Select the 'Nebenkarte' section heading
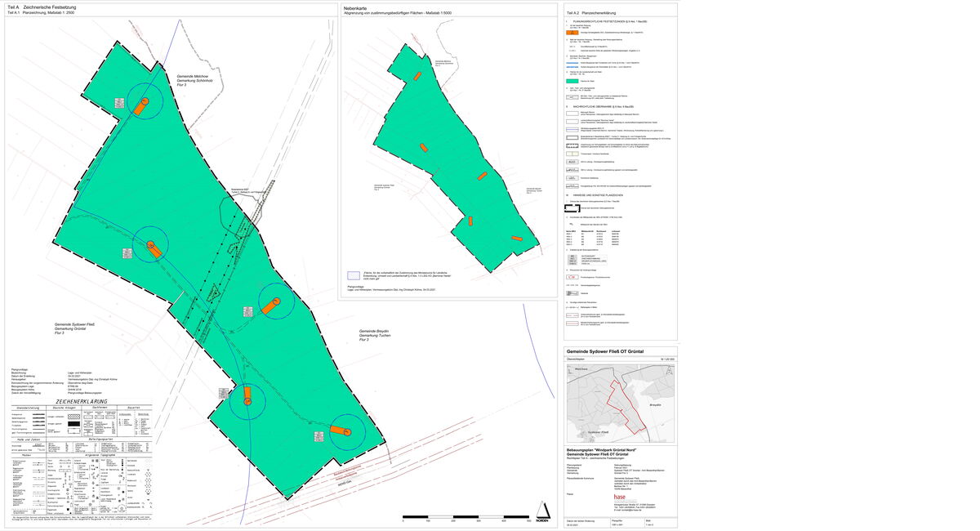This screenshot has width=980, height=531. point(356,7)
